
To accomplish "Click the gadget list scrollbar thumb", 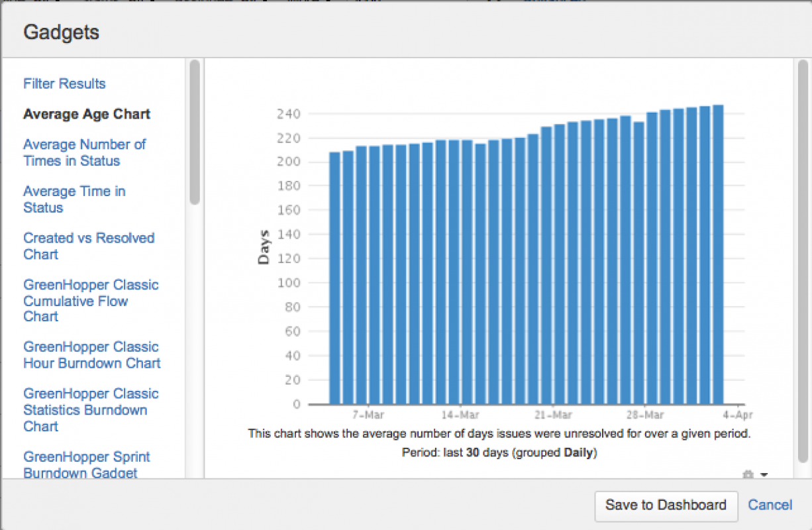I will coord(194,132).
